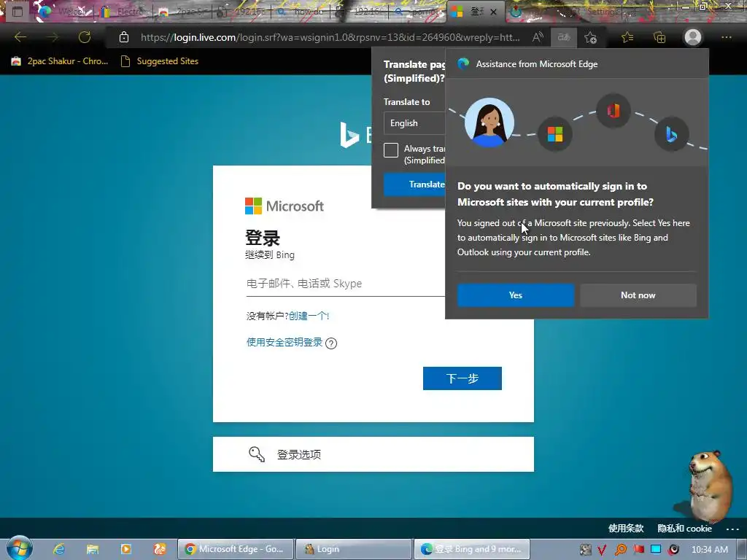Open the 隐私和 cookie link
Viewport: 747px width, 560px height.
tap(684, 528)
